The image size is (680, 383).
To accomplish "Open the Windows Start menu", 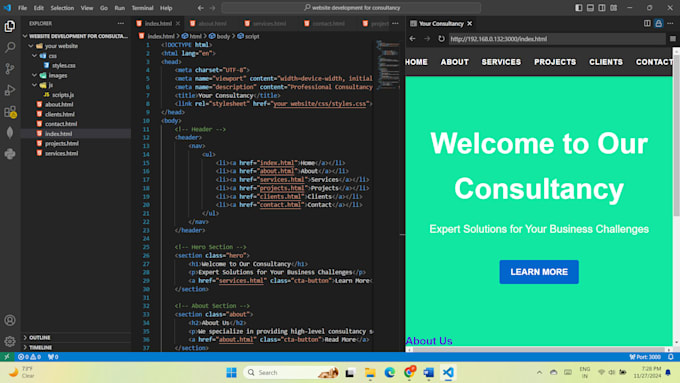I will coord(231,373).
